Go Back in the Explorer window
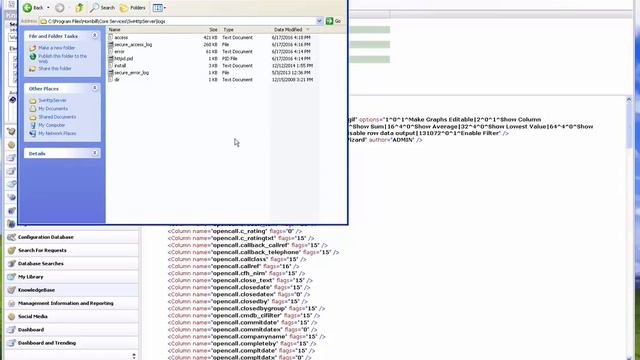Screen dimensions: 640x360 (x=33, y=8)
